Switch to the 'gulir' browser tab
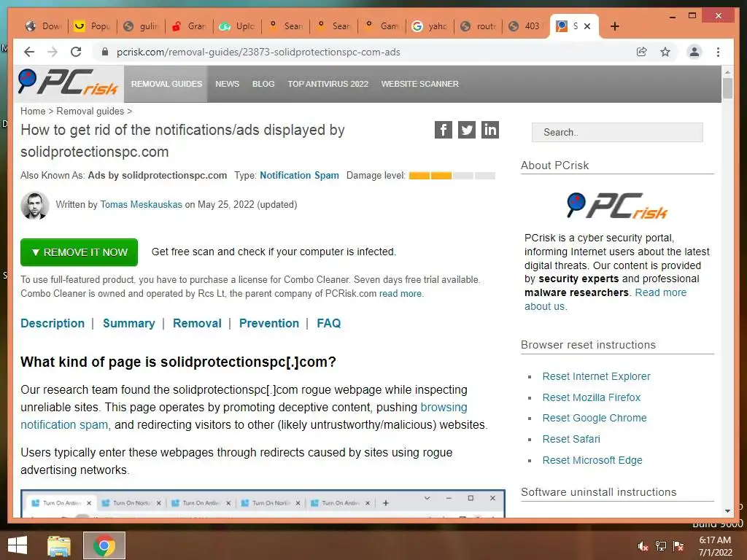Image resolution: width=747 pixels, height=560 pixels. (141, 26)
